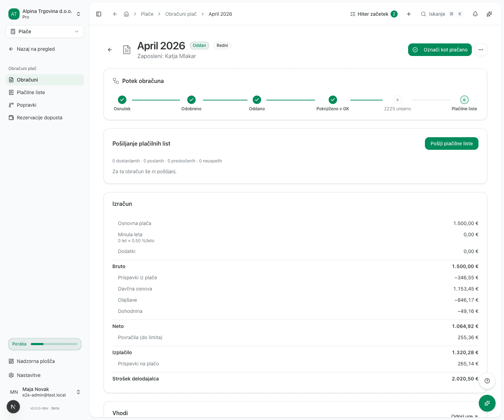Click Pošlji plačilne liste button
The image size is (504, 420).
451,143
